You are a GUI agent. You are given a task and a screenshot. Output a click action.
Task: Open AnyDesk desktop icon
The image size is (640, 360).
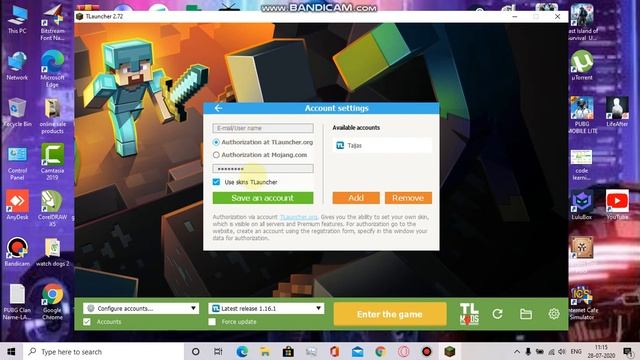click(x=17, y=205)
